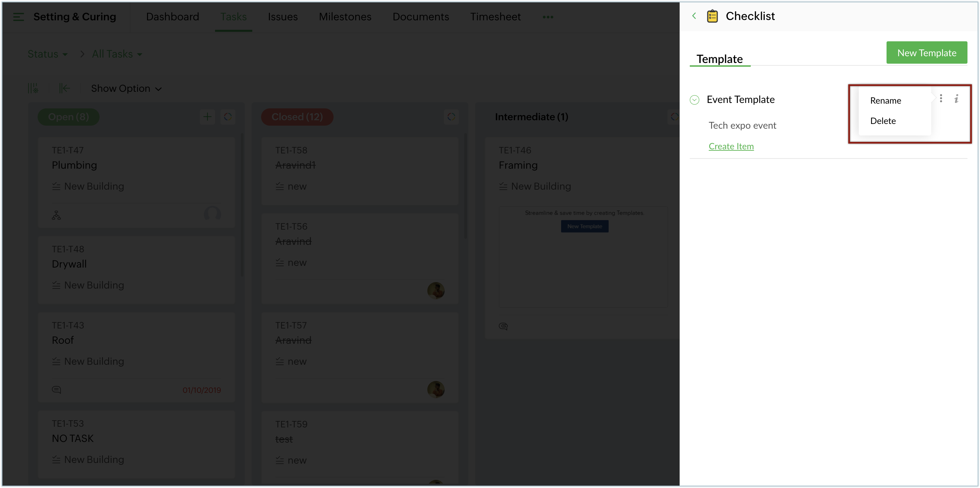The image size is (980, 488).
Task: Click the three-dot menu for Event Template
Action: (x=941, y=99)
